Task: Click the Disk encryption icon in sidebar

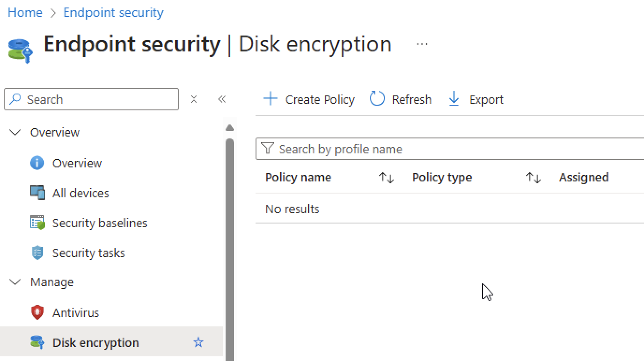Action: coord(37,342)
